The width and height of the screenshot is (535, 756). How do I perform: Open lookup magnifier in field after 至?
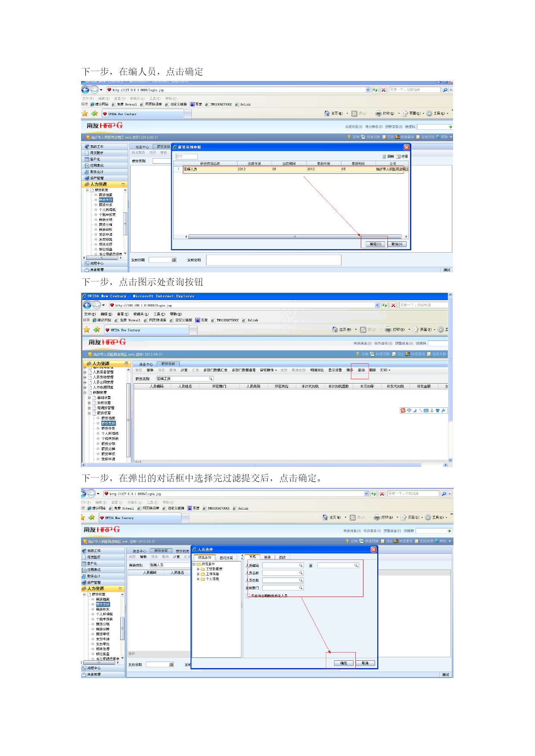[x=356, y=565]
